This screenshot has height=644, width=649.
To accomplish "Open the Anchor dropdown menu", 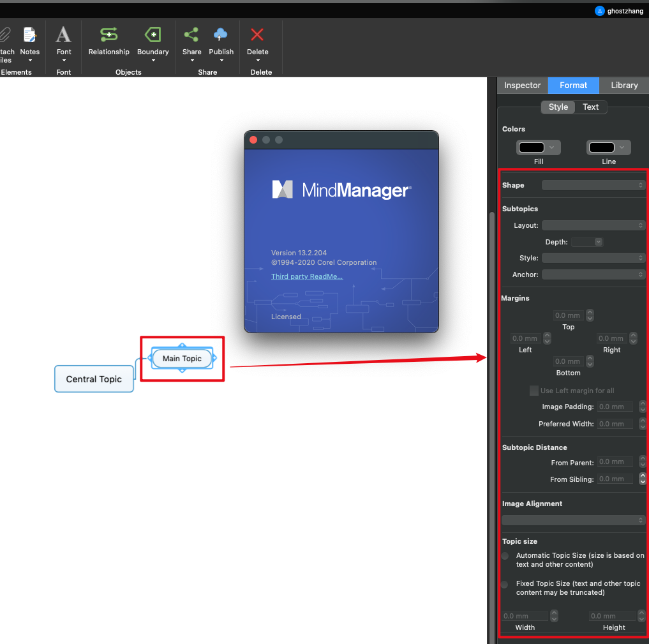I will [593, 274].
